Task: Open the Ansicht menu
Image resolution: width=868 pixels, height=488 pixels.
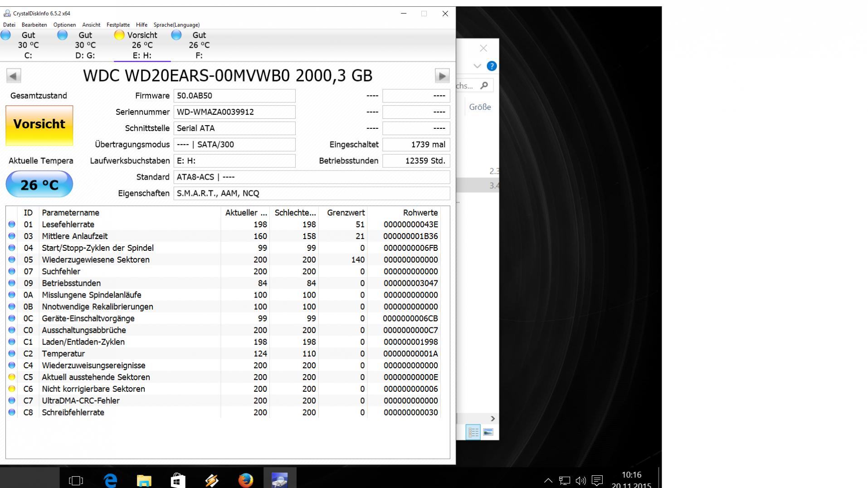Action: pos(91,25)
